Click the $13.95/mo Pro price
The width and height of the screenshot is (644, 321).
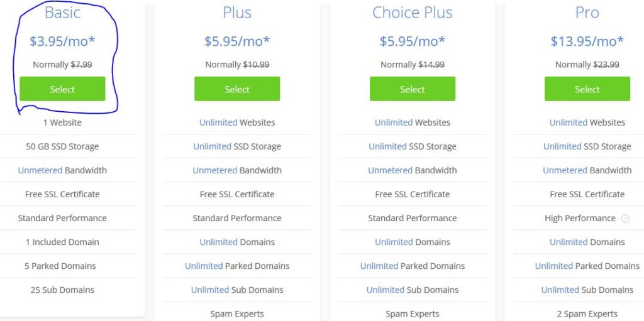(x=587, y=41)
